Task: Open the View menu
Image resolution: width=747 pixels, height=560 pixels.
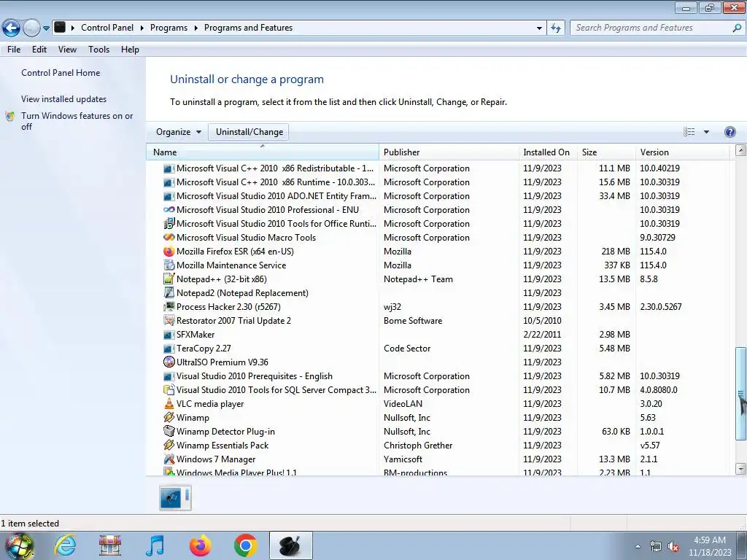Action: [x=67, y=50]
